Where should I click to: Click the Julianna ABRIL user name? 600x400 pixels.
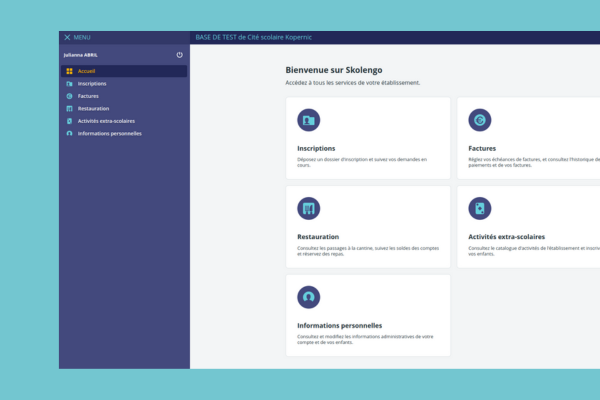click(81, 55)
